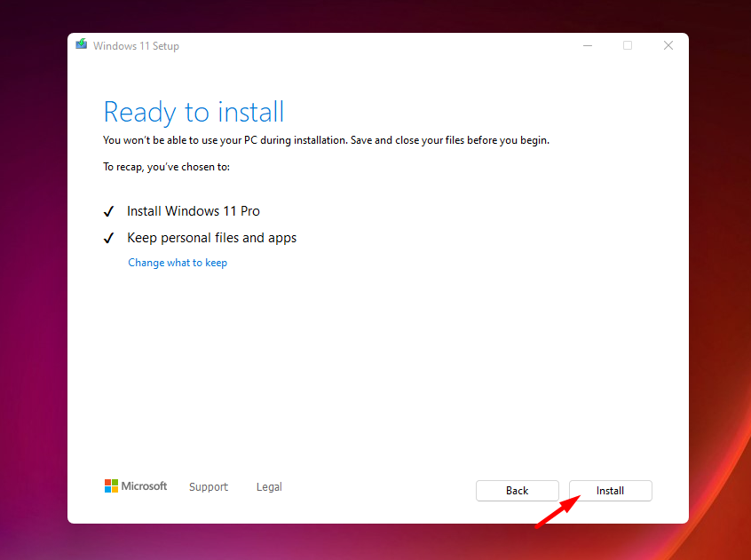The height and width of the screenshot is (560, 751).
Task: Close the Windows 11 Setup window
Action: (668, 45)
